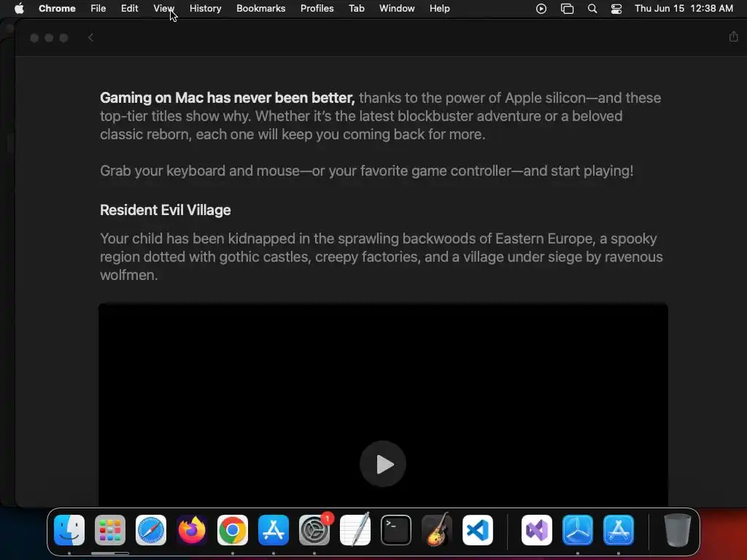The height and width of the screenshot is (560, 747).
Task: Click the 'Grab your keyboard and mouse' paragraph
Action: tap(367, 171)
